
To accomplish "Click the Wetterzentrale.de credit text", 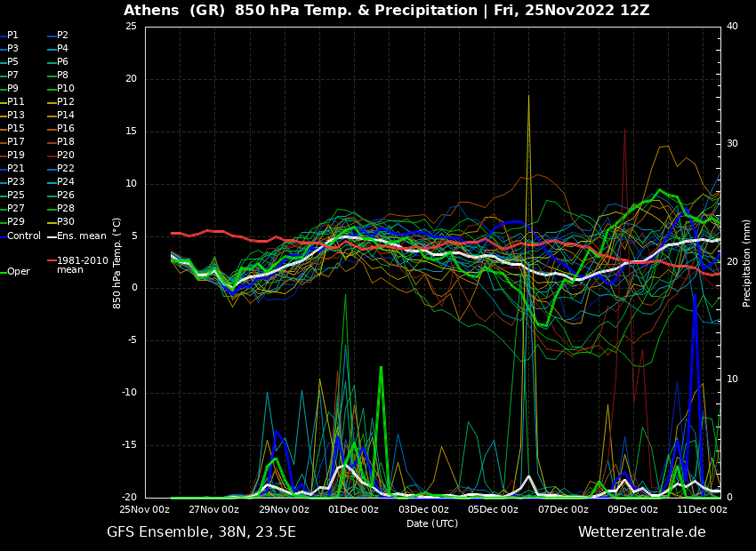I will pos(642,532).
